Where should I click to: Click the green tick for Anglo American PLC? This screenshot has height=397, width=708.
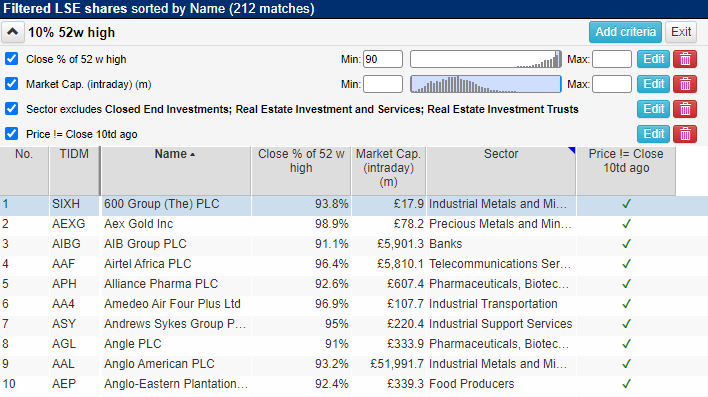[x=626, y=364]
